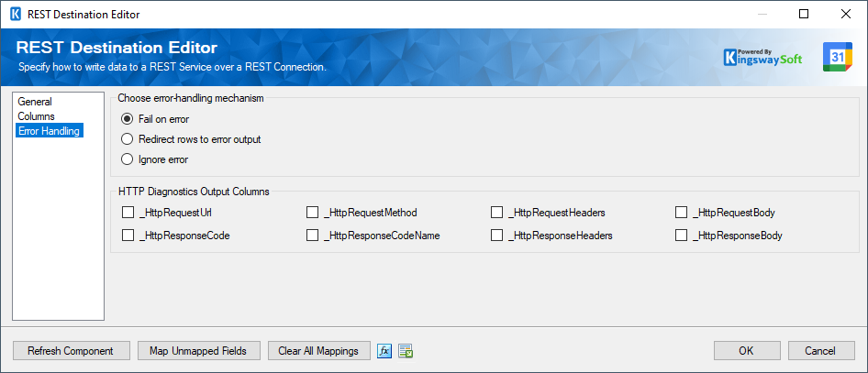
Task: Click the Map Unmapped Fields button
Action: (199, 351)
